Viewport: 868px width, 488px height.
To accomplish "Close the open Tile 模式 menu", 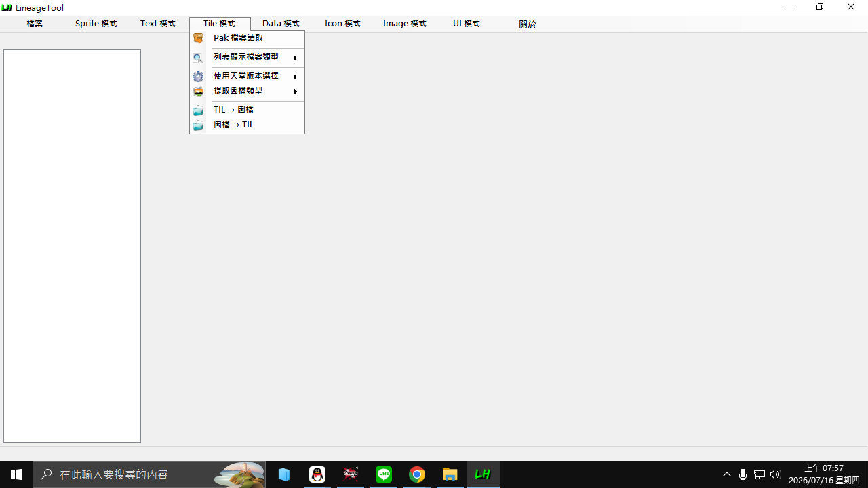I will (219, 24).
